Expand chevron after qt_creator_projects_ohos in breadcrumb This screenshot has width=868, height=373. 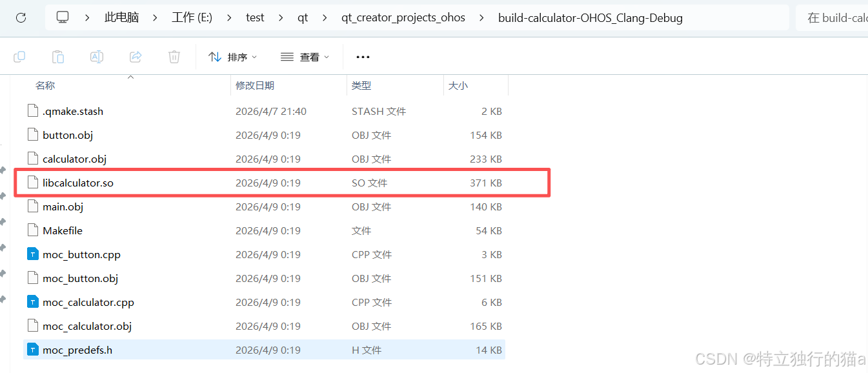pyautogui.click(x=481, y=17)
